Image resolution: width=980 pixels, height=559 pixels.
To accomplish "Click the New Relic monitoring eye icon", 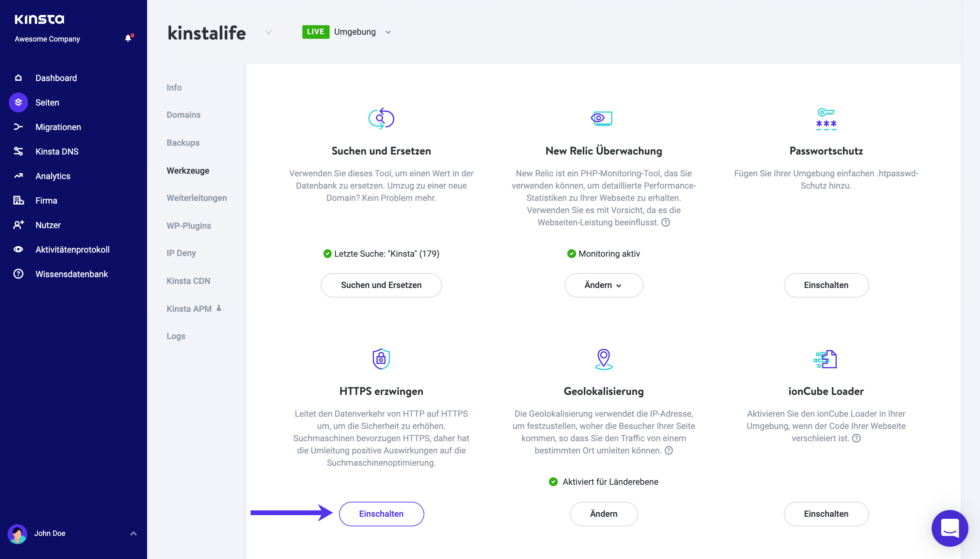I will [601, 118].
